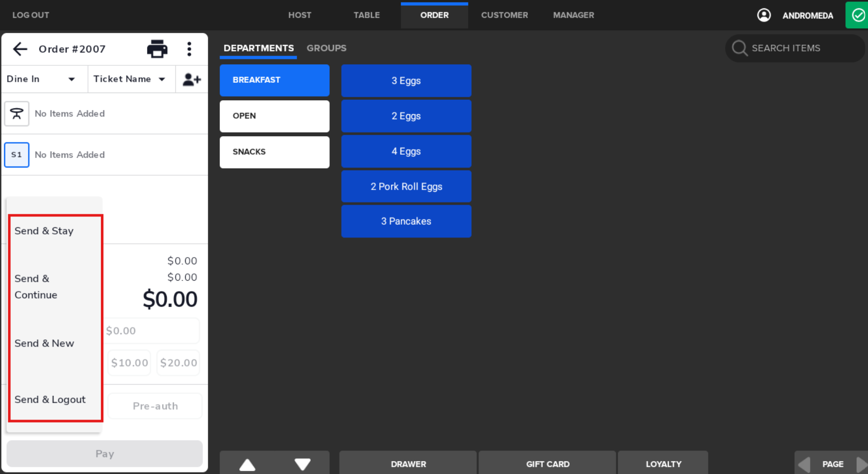Select the Snacks department
The height and width of the screenshot is (474, 868).
coord(274,152)
